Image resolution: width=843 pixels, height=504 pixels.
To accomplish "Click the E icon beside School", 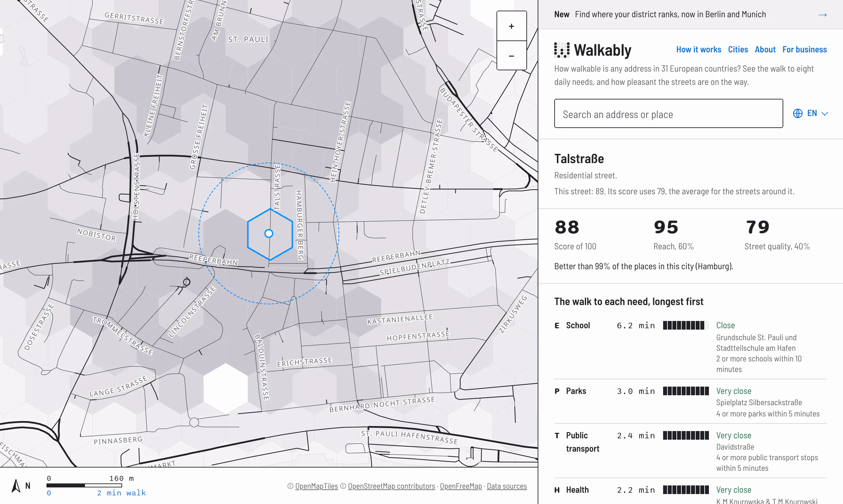I will [557, 326].
